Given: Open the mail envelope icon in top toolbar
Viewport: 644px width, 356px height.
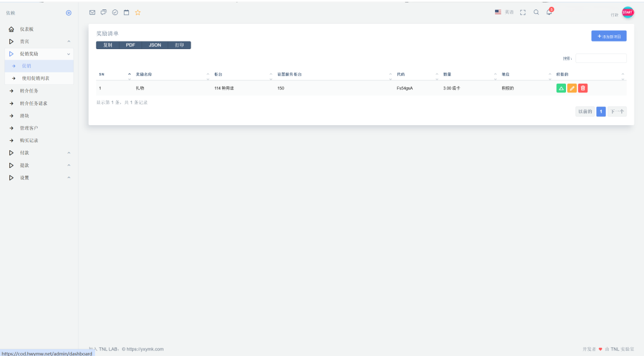Looking at the screenshot, I should 92,13.
